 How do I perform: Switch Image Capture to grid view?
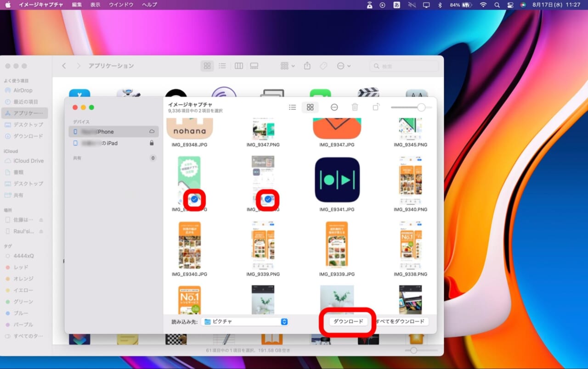pyautogui.click(x=310, y=107)
